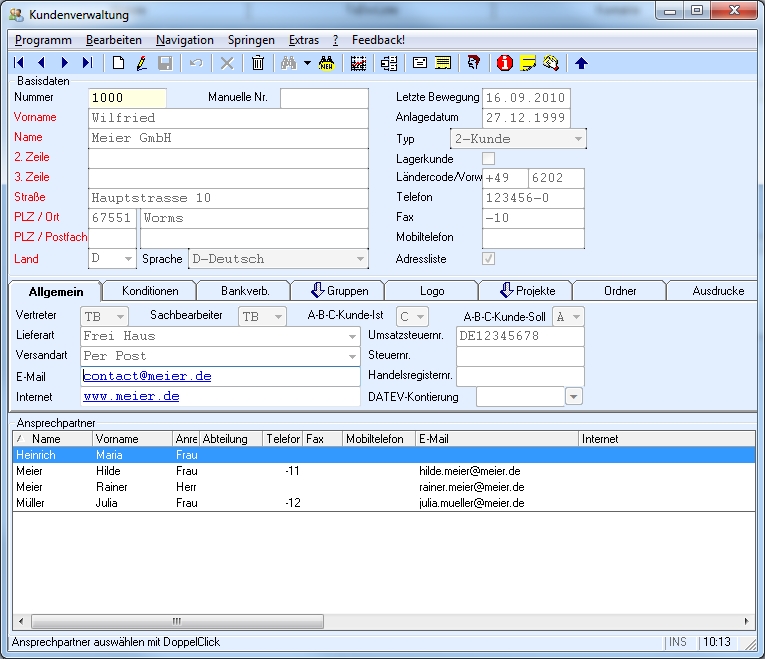Toggle the Adressliste checkbox
This screenshot has height=659, width=765.
point(489,259)
